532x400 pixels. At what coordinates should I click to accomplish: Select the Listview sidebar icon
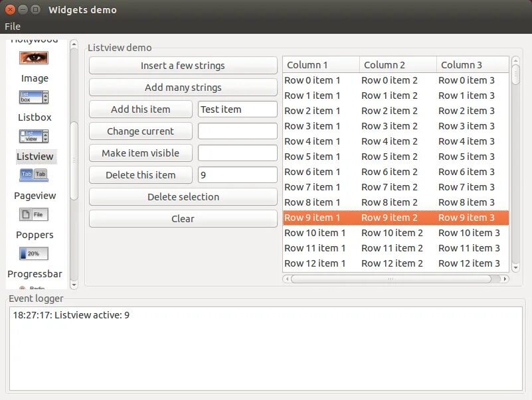pos(34,136)
